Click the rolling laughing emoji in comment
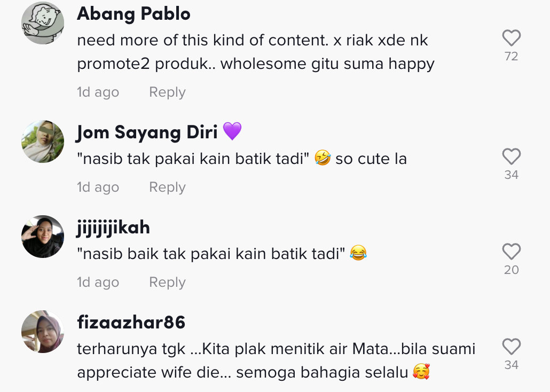 click(323, 159)
